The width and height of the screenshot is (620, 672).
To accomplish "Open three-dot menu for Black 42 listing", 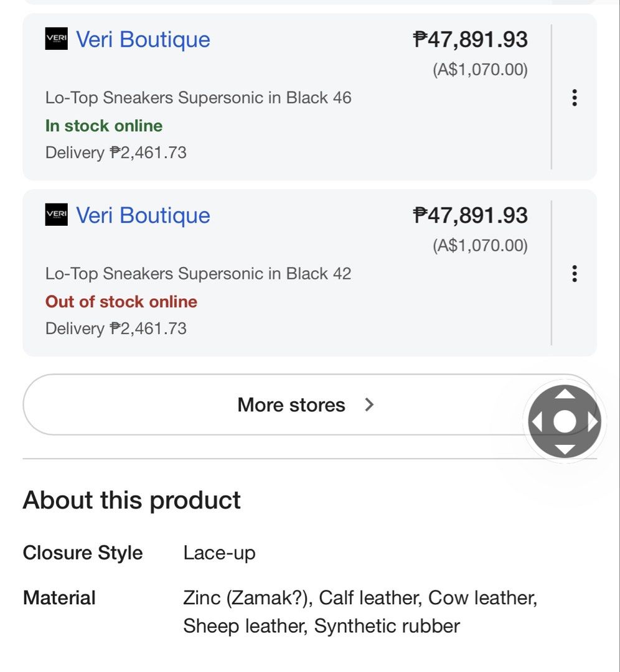I will tap(575, 273).
